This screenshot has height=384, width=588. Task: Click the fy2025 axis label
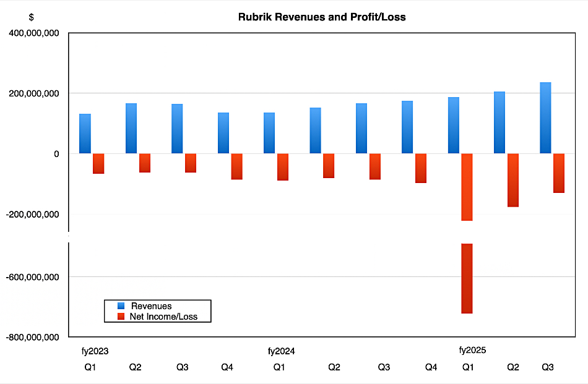(472, 350)
